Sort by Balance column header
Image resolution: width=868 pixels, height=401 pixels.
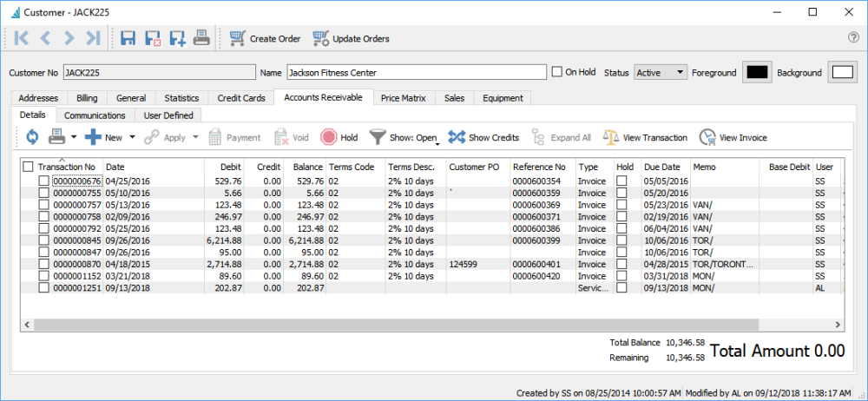coord(308,167)
